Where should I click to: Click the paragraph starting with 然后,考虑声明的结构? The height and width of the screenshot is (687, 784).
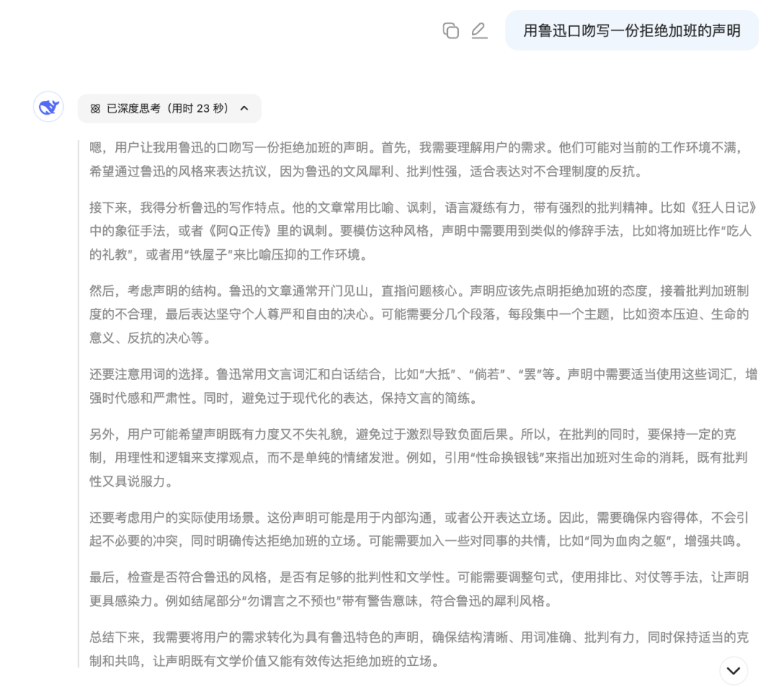[x=419, y=314]
